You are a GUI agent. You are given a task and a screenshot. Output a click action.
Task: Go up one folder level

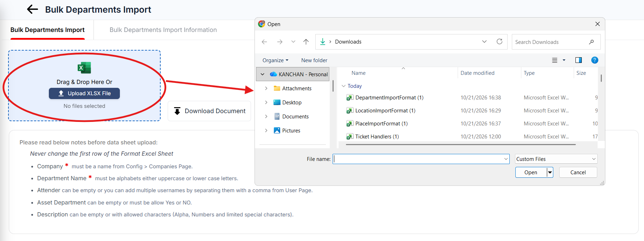[306, 42]
